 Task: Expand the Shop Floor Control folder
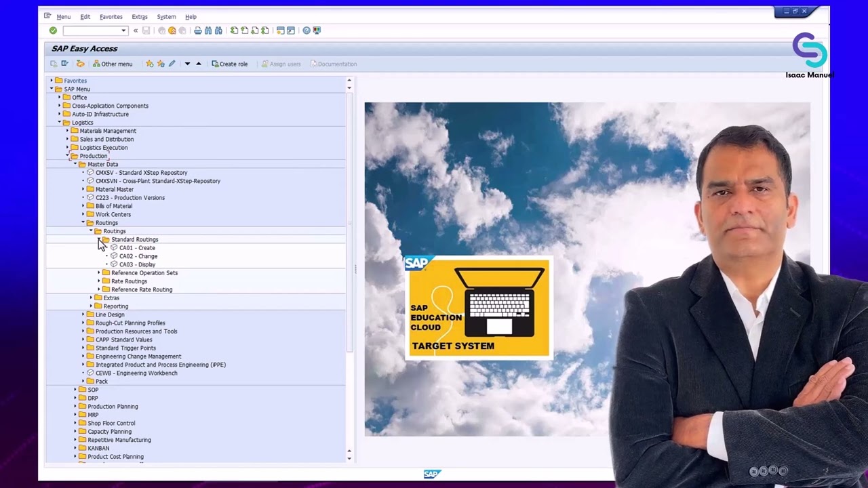tap(75, 423)
